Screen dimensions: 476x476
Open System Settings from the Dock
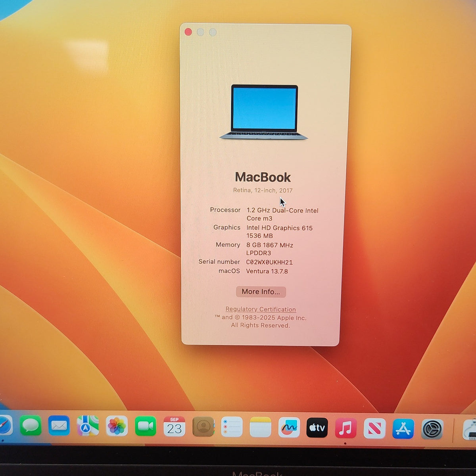pyautogui.click(x=432, y=429)
